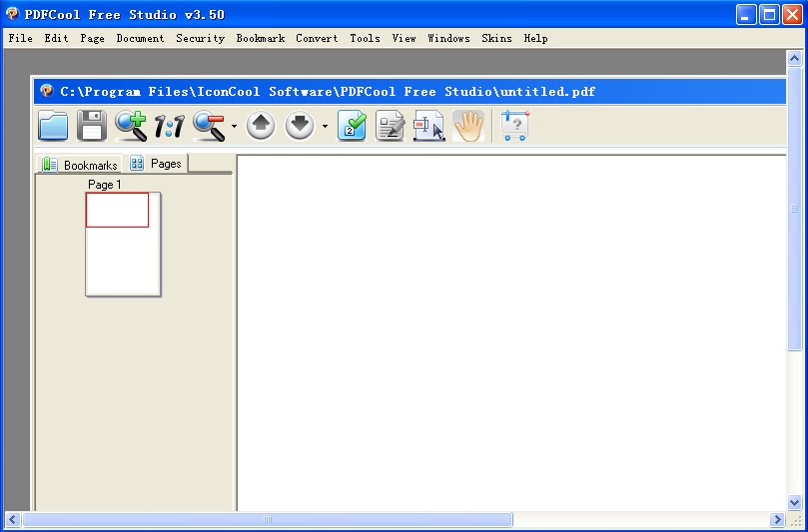
Task: Click the vertical scrollbar up arrow
Action: tap(795, 59)
